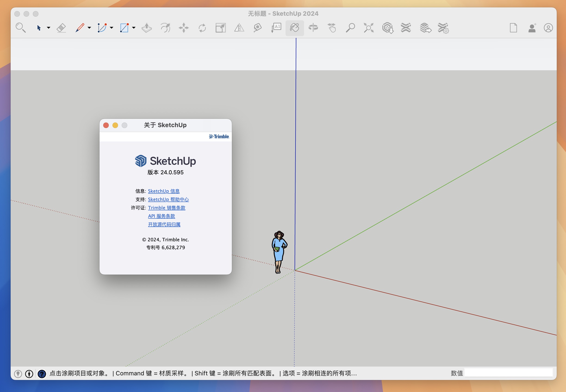Open the Trimble 销售条款 link

click(167, 208)
